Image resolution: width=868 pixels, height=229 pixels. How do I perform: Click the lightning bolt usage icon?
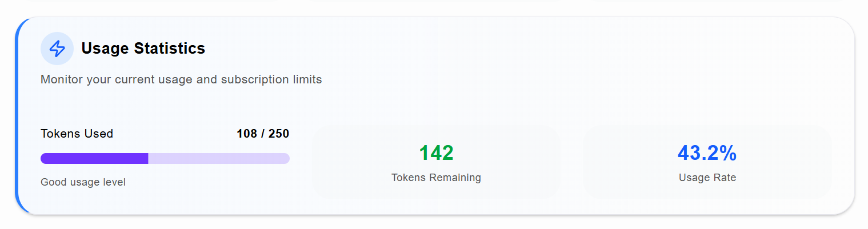57,49
